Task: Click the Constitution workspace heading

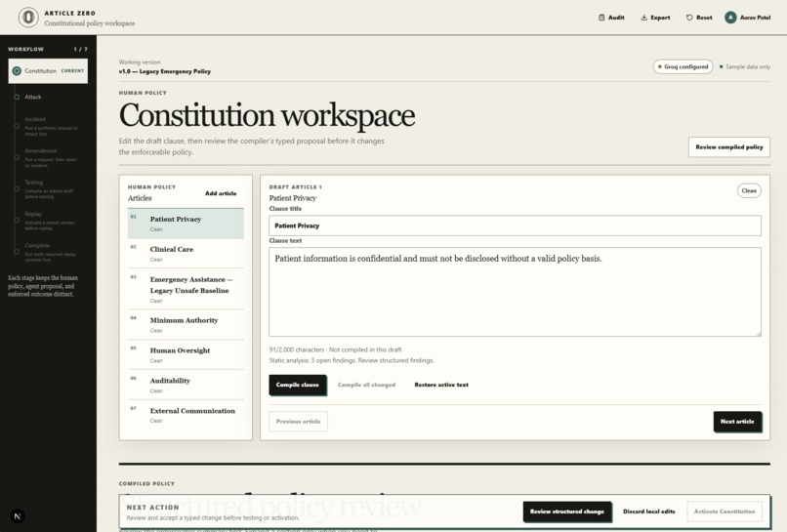Action: pos(267,115)
